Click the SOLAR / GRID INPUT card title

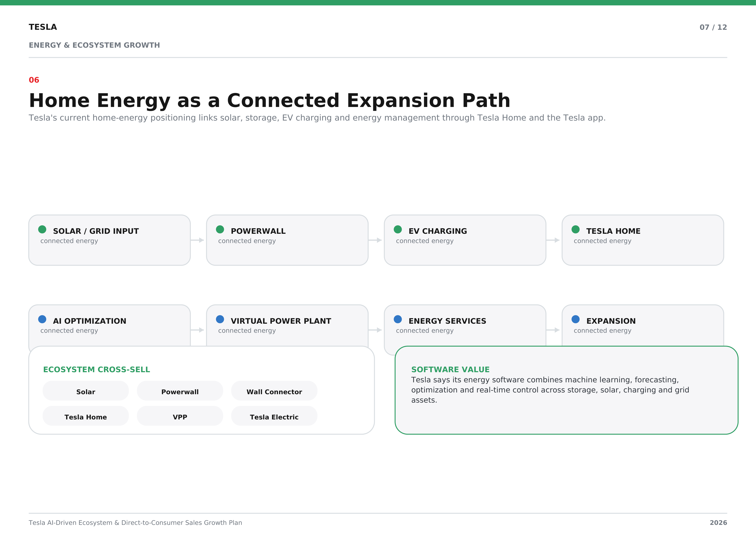pos(96,231)
